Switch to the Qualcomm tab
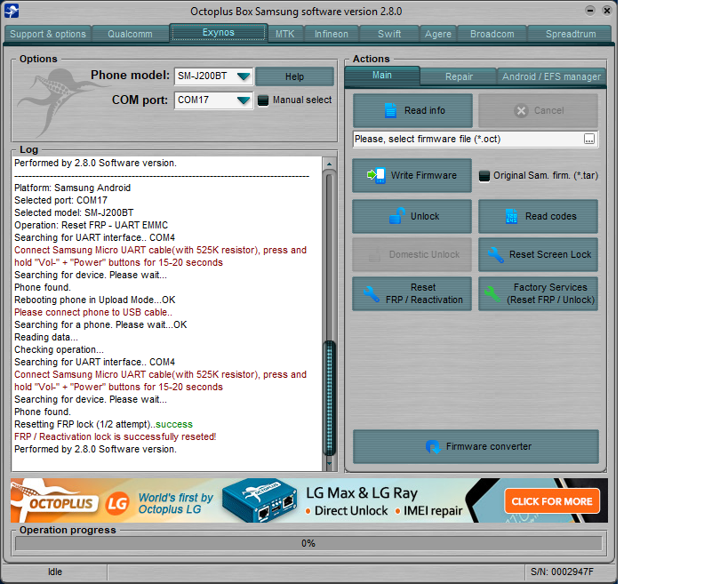 [x=130, y=34]
